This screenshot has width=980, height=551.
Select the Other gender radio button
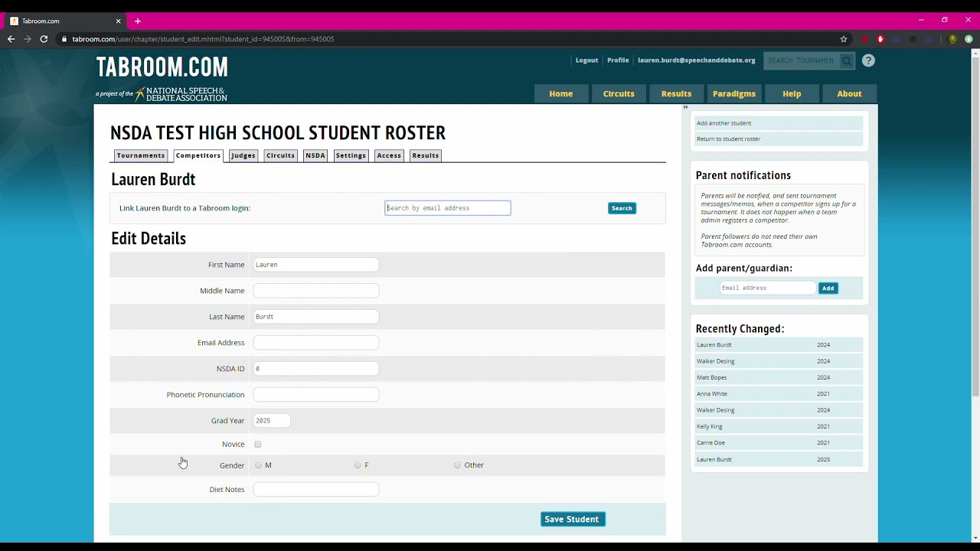[x=457, y=465]
